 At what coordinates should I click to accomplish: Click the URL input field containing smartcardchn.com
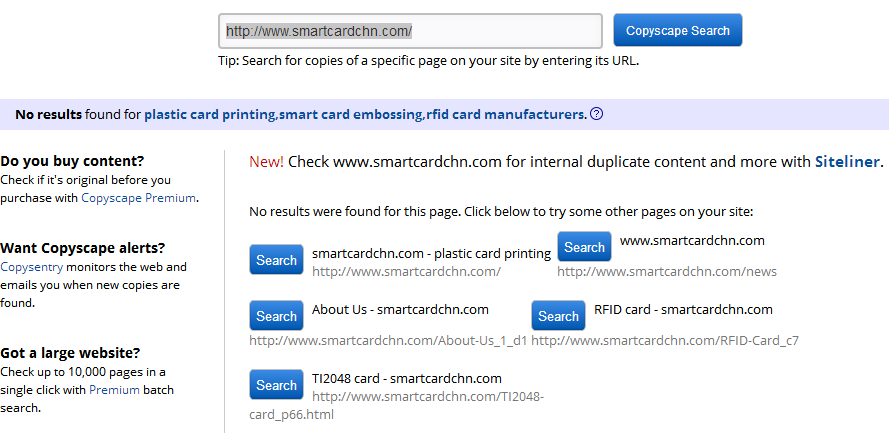tap(410, 31)
